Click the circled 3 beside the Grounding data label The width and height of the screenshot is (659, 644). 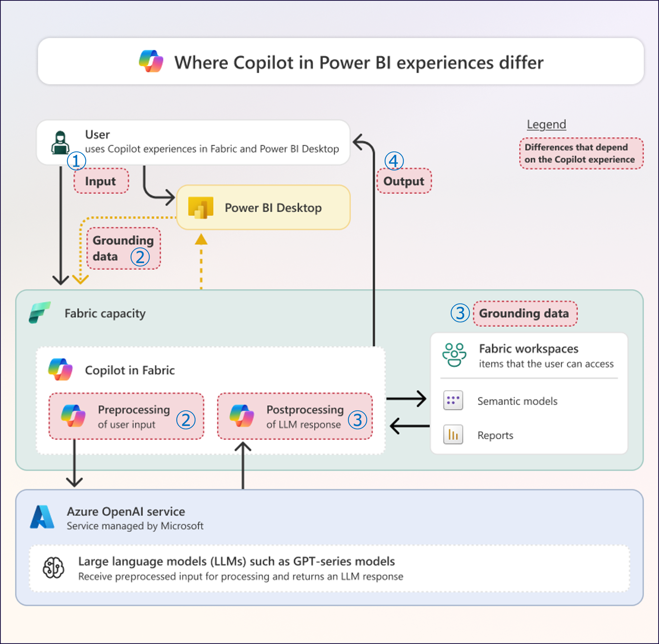click(460, 313)
